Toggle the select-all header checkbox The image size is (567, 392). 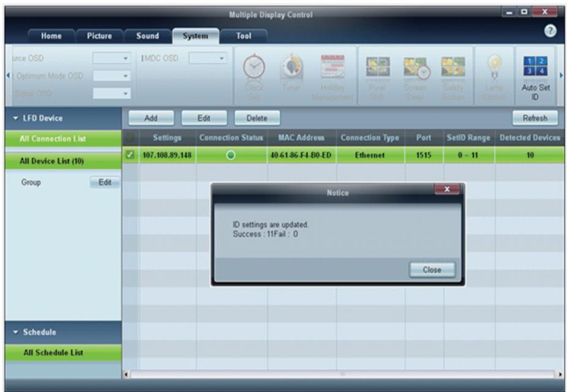tap(130, 138)
